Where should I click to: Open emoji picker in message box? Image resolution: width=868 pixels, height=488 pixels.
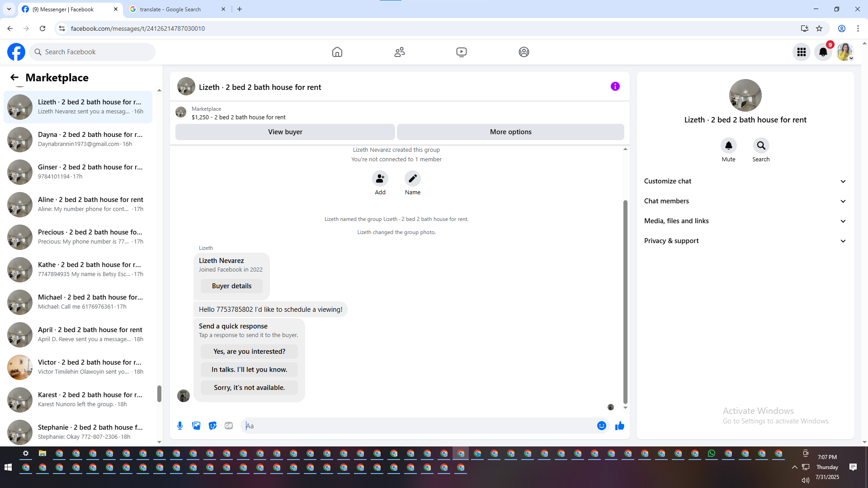click(x=601, y=426)
